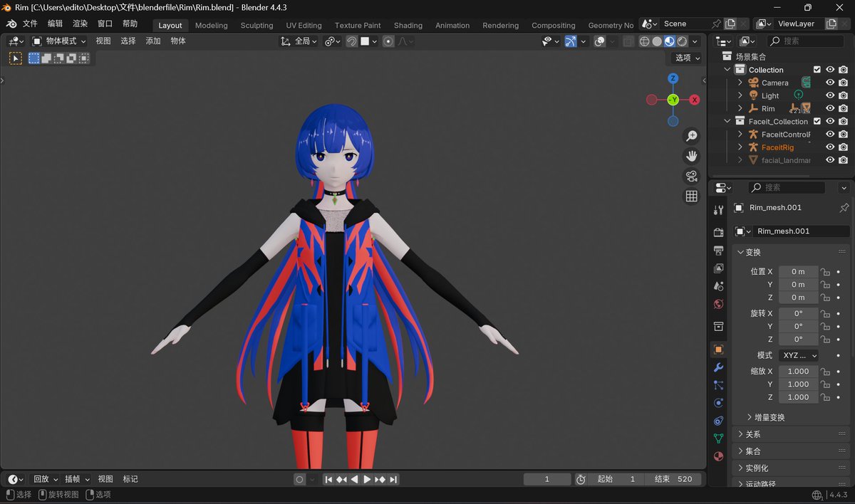
Task: Click the Scene pin icon
Action: coord(716,23)
